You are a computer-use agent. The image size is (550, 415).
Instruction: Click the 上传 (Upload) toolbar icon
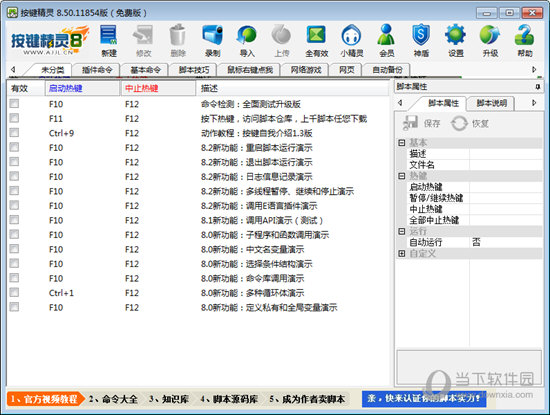(x=282, y=41)
